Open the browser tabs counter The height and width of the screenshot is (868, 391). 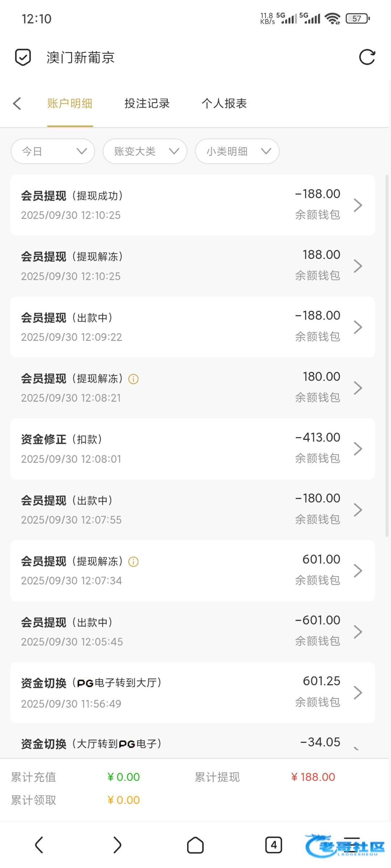(274, 845)
